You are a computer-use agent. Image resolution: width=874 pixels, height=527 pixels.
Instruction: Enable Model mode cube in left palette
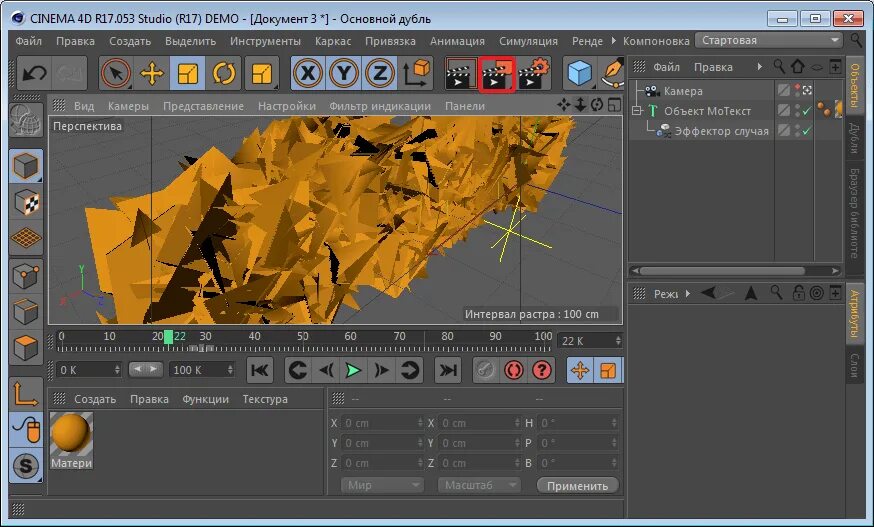coord(26,166)
